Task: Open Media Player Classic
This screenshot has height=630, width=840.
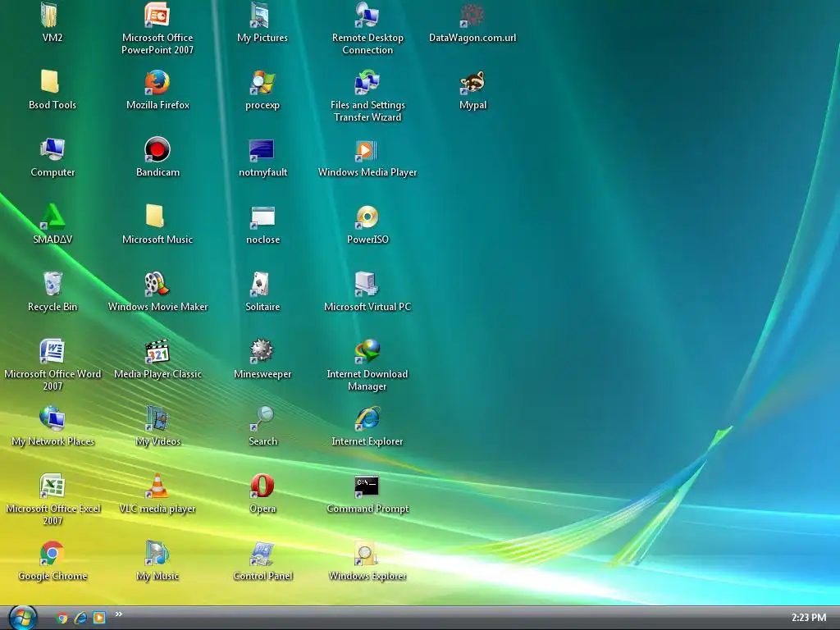Action: (157, 351)
